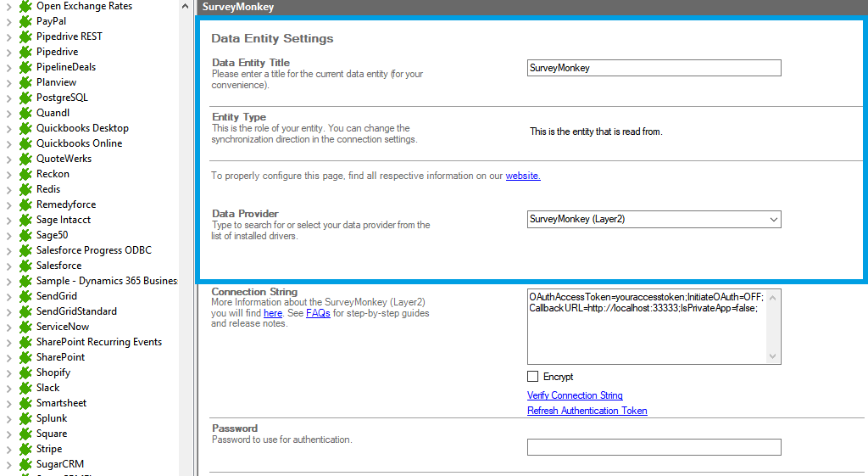Click the PipelineDeals puzzle icon

25,67
